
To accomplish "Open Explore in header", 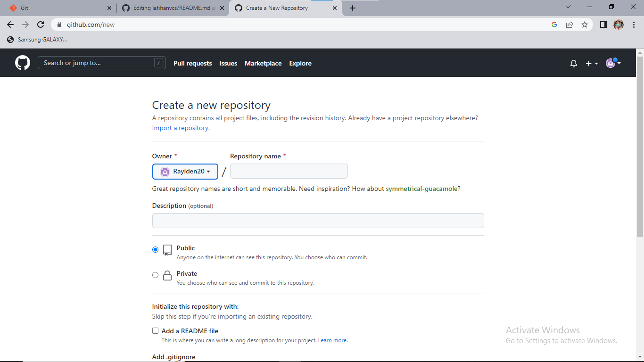I will 300,63.
